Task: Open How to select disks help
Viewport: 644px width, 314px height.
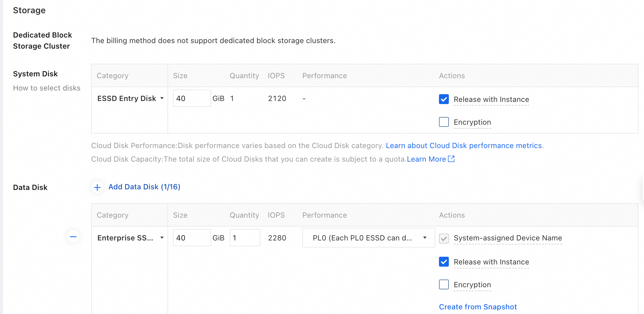Action: pyautogui.click(x=47, y=88)
